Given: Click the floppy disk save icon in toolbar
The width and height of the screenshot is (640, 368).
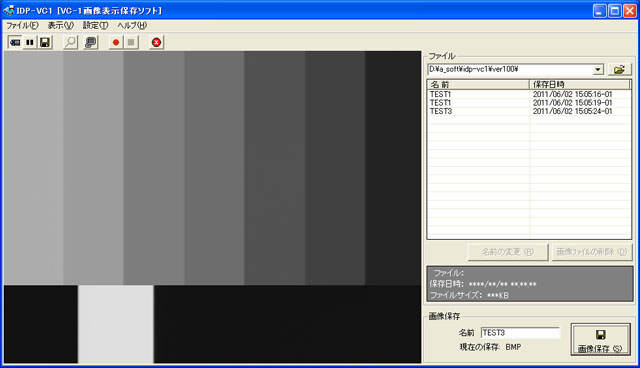Looking at the screenshot, I should point(45,42).
